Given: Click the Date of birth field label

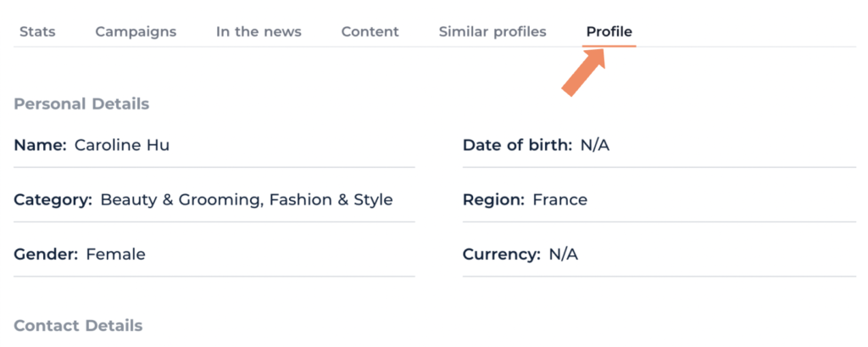Looking at the screenshot, I should (x=517, y=145).
